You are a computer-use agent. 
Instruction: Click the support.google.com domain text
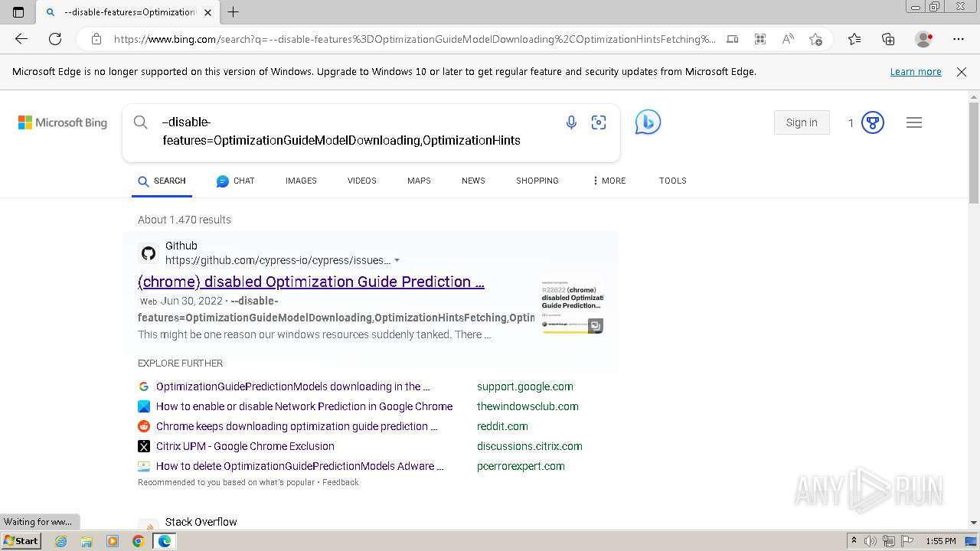[525, 386]
